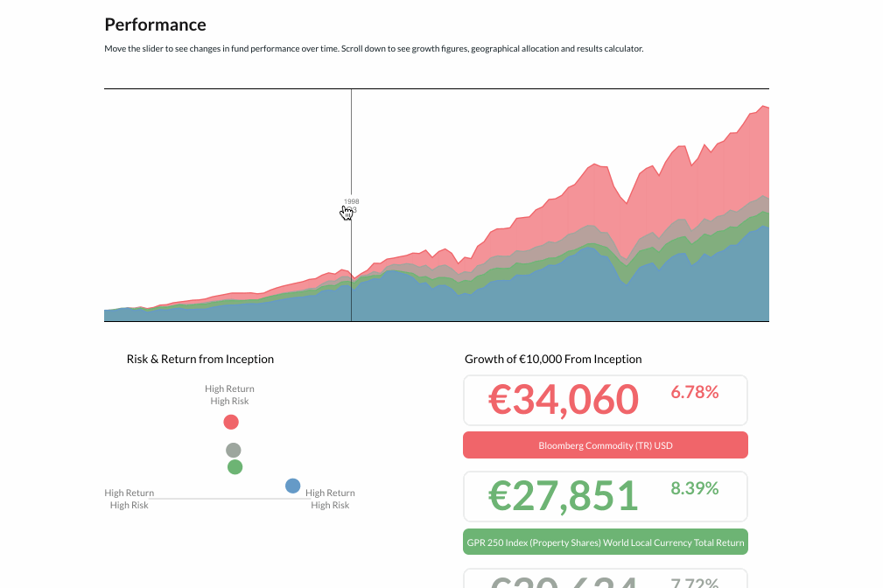This screenshot has width=883, height=588.
Task: Click the 1998 timeline slider handle
Action: click(351, 210)
